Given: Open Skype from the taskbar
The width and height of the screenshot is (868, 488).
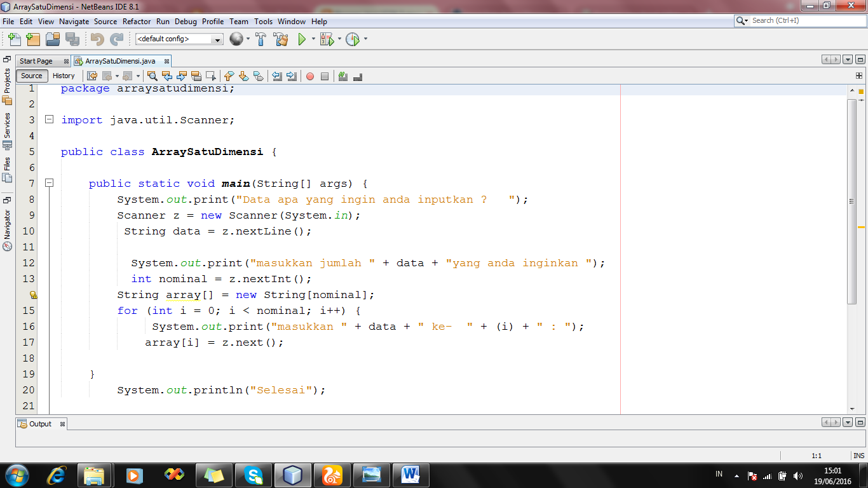Looking at the screenshot, I should [x=253, y=475].
